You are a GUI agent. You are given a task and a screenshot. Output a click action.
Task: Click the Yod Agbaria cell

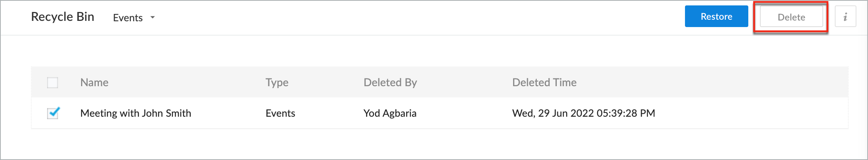point(390,113)
